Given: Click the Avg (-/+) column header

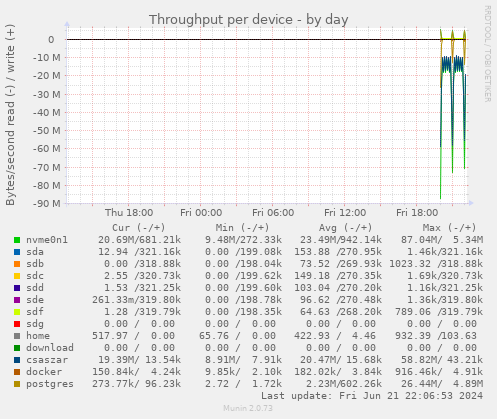Looking at the screenshot, I should [x=346, y=228].
